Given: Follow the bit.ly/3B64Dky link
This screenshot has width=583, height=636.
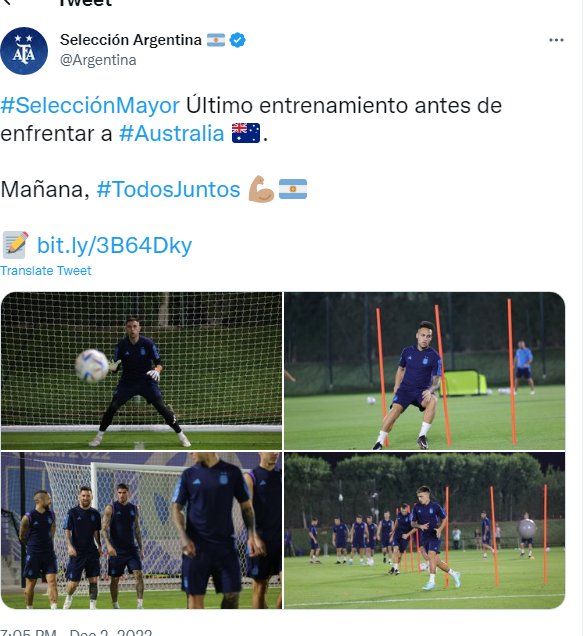Looking at the screenshot, I should coord(114,246).
